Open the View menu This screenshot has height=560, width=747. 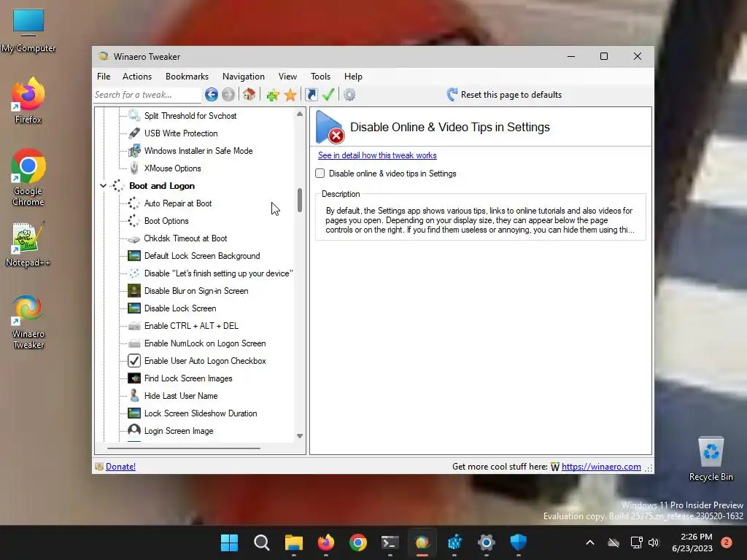coord(287,76)
